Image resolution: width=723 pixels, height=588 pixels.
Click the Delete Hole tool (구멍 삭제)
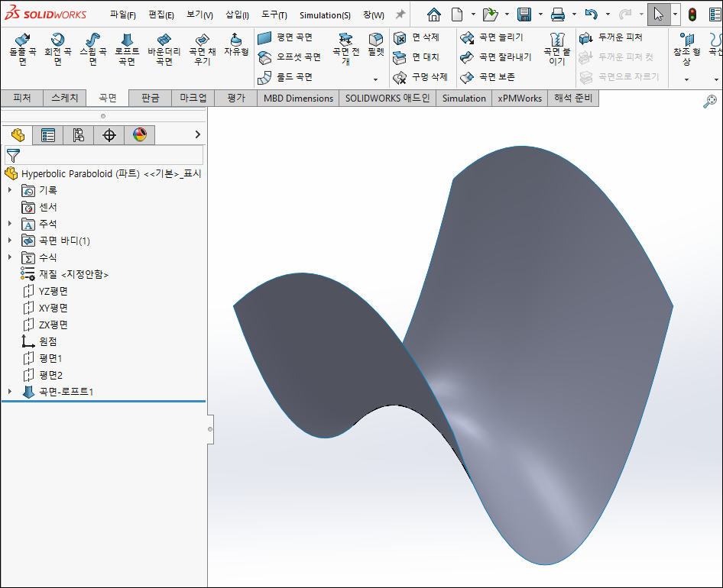point(420,77)
